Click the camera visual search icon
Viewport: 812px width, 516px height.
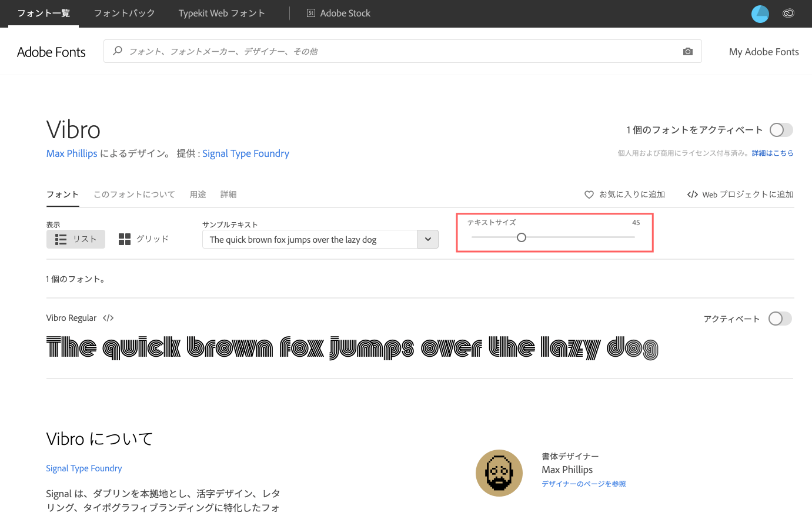click(688, 52)
